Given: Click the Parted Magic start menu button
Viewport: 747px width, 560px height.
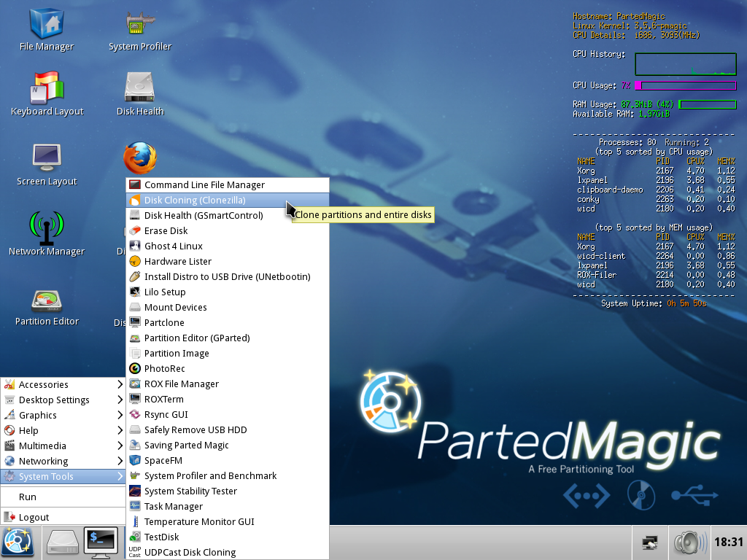Looking at the screenshot, I should tap(18, 542).
